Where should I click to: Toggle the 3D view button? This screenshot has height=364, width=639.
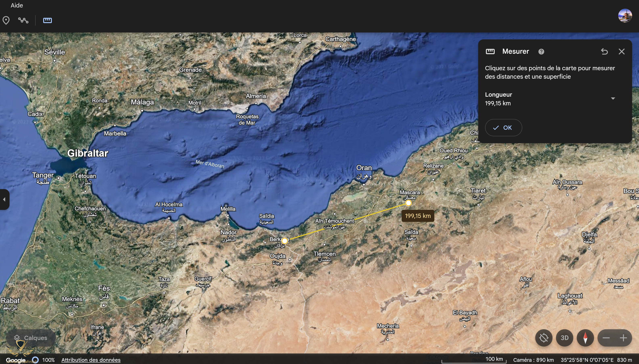pos(565,338)
